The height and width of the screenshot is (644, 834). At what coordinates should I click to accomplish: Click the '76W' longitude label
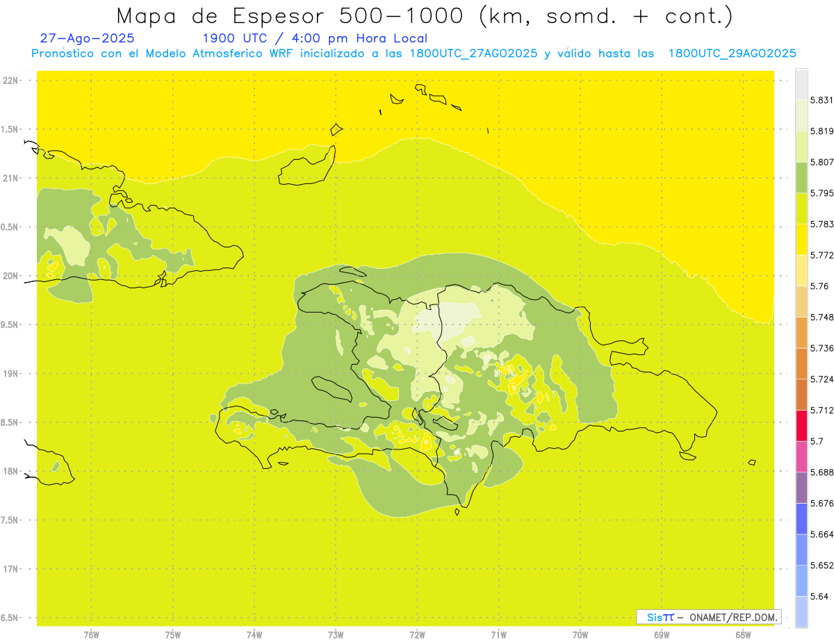click(x=91, y=635)
